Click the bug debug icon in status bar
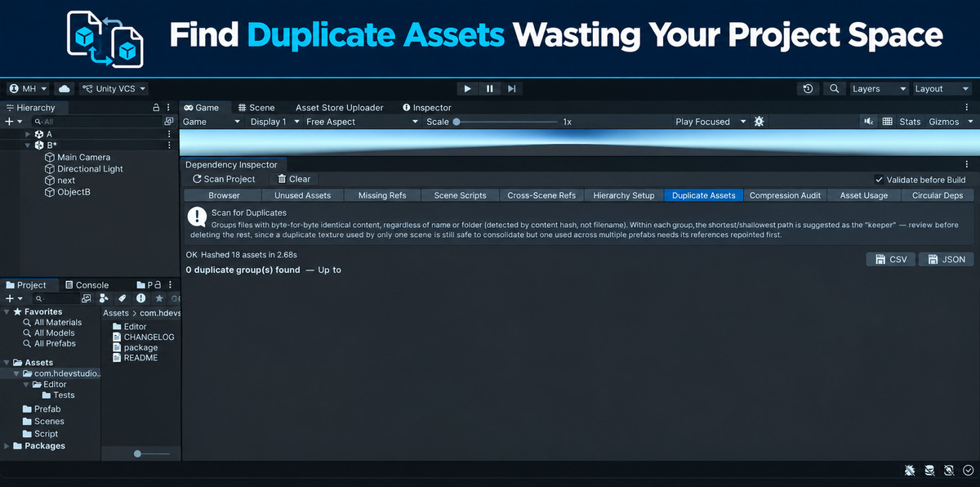The width and height of the screenshot is (980, 487). [910, 471]
